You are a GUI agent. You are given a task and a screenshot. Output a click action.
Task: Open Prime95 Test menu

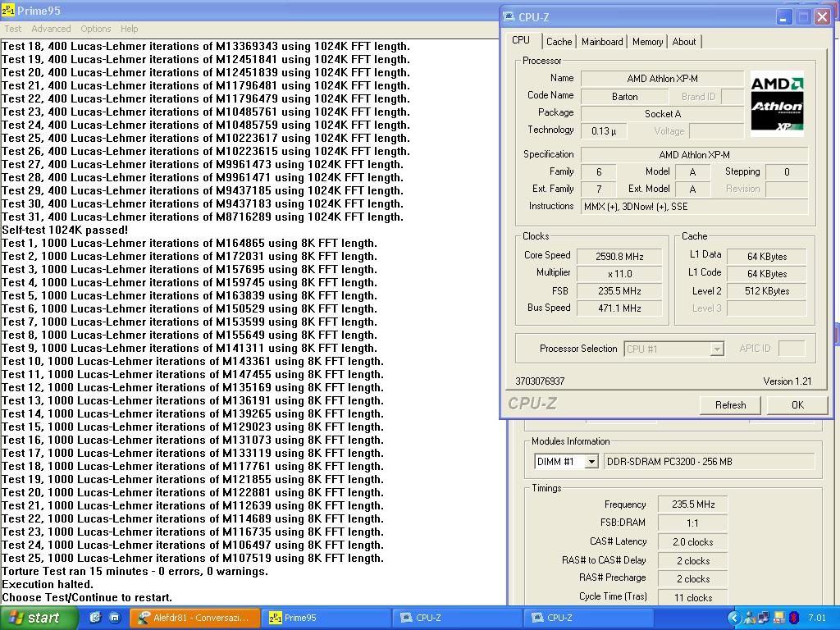click(13, 29)
